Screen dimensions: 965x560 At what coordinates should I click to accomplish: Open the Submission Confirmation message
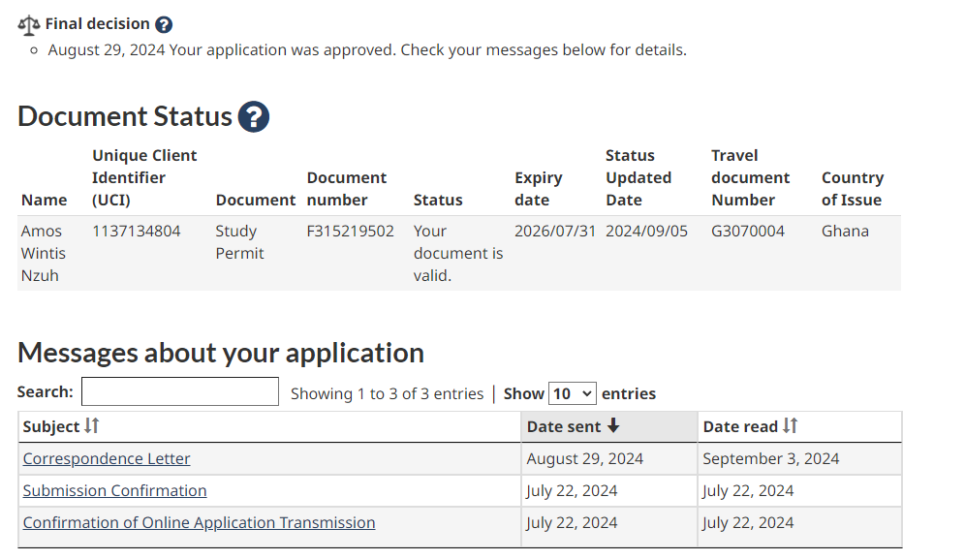pos(114,490)
